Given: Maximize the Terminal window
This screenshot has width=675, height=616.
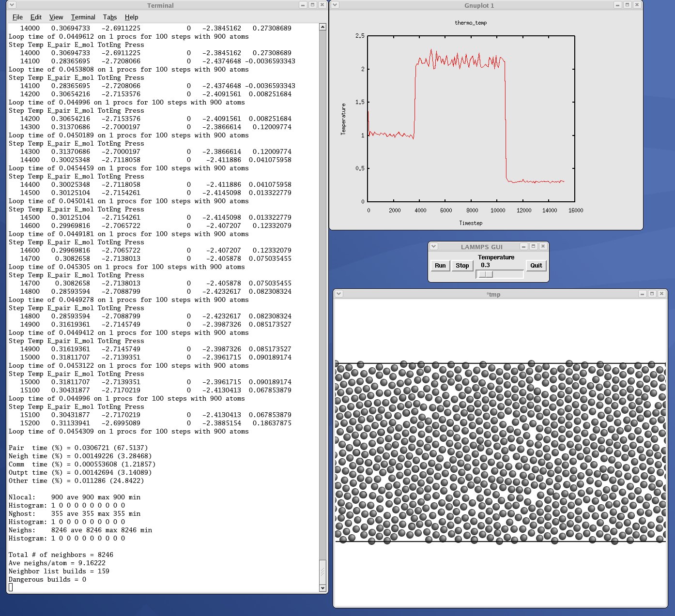Looking at the screenshot, I should pos(312,5).
